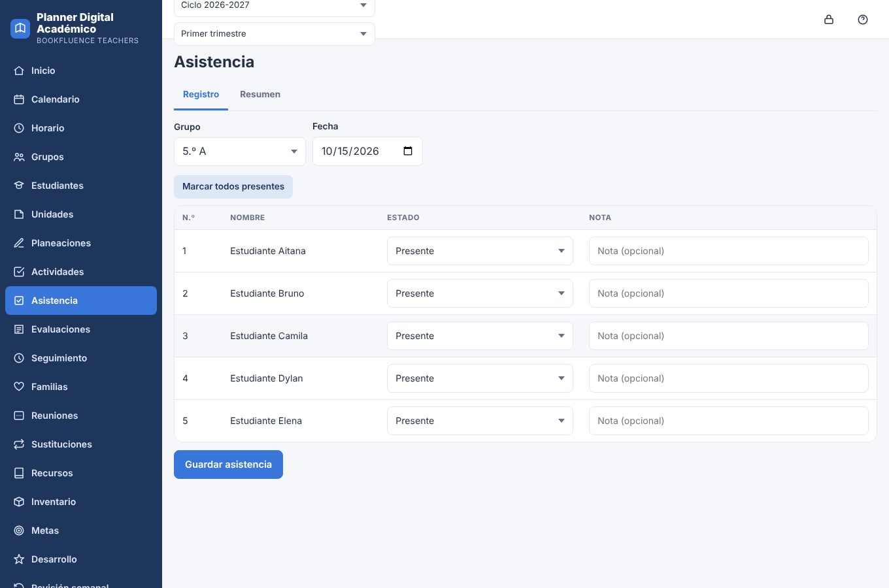The width and height of the screenshot is (889, 588).
Task: Click the Sustituciones swap arrows icon
Action: [19, 444]
